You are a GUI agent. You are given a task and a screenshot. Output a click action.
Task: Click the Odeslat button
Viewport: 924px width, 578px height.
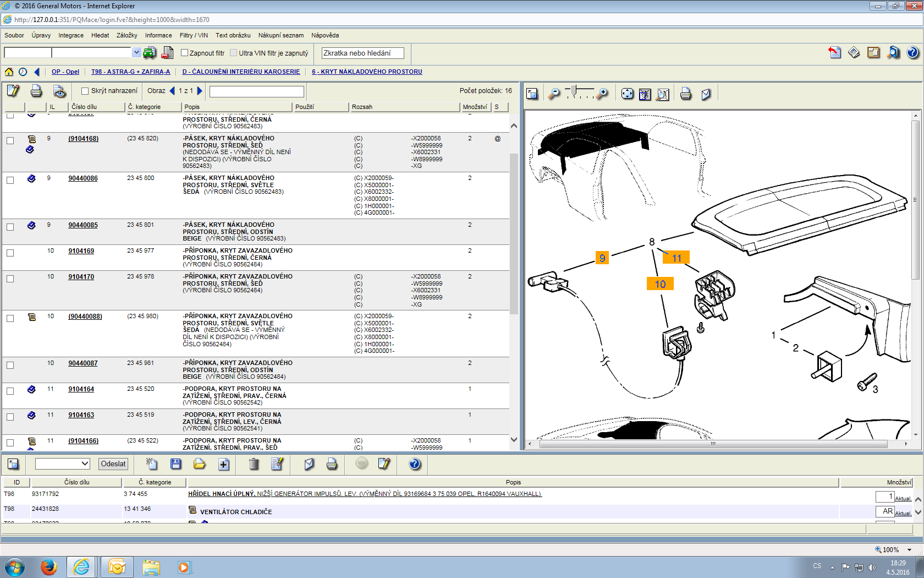point(113,464)
